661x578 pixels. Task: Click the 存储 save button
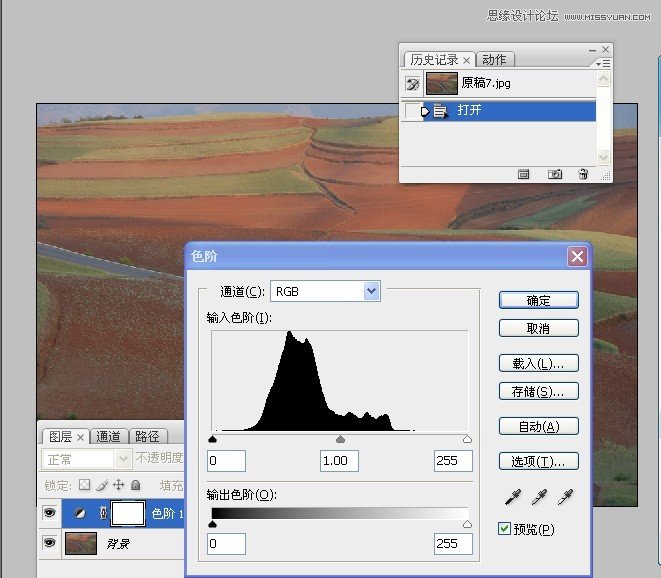[x=538, y=391]
